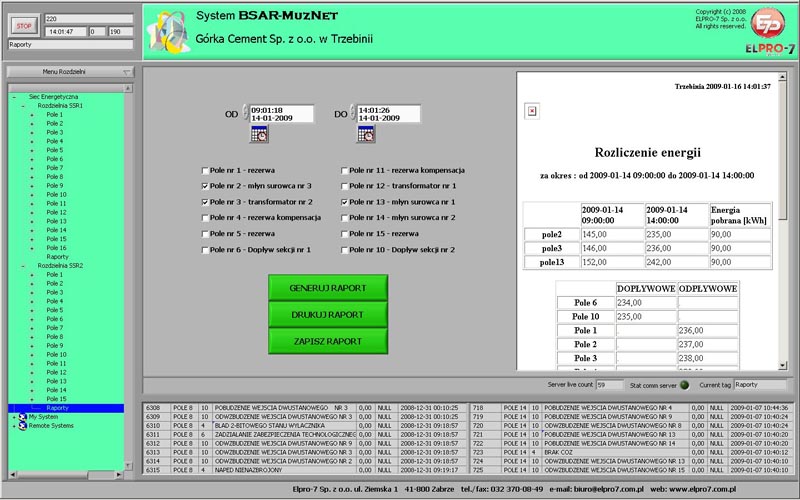Click tree panel vertical scrollbar down arrow

128,466
